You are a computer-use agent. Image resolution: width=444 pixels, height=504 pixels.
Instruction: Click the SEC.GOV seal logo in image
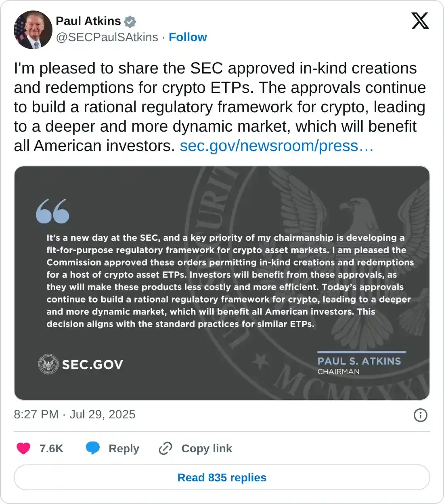48,364
